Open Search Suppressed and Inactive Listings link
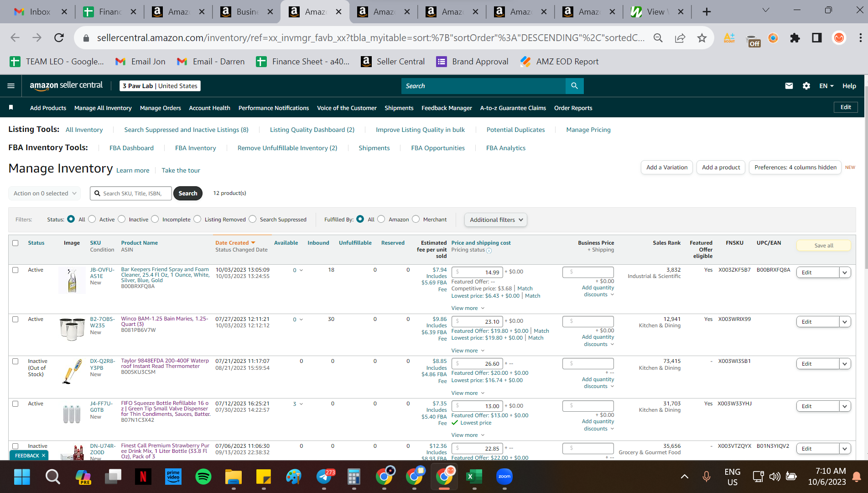The width and height of the screenshot is (868, 493). point(186,130)
